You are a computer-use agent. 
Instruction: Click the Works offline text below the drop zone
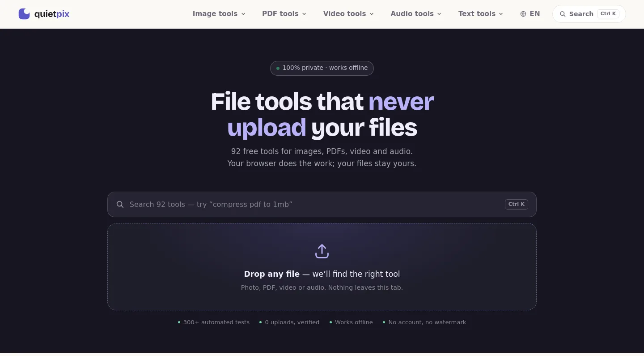point(354,322)
